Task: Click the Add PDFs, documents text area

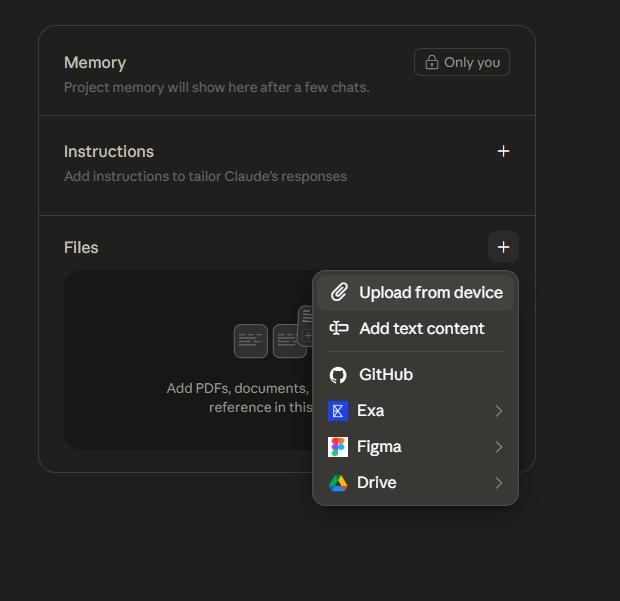Action: click(240, 398)
